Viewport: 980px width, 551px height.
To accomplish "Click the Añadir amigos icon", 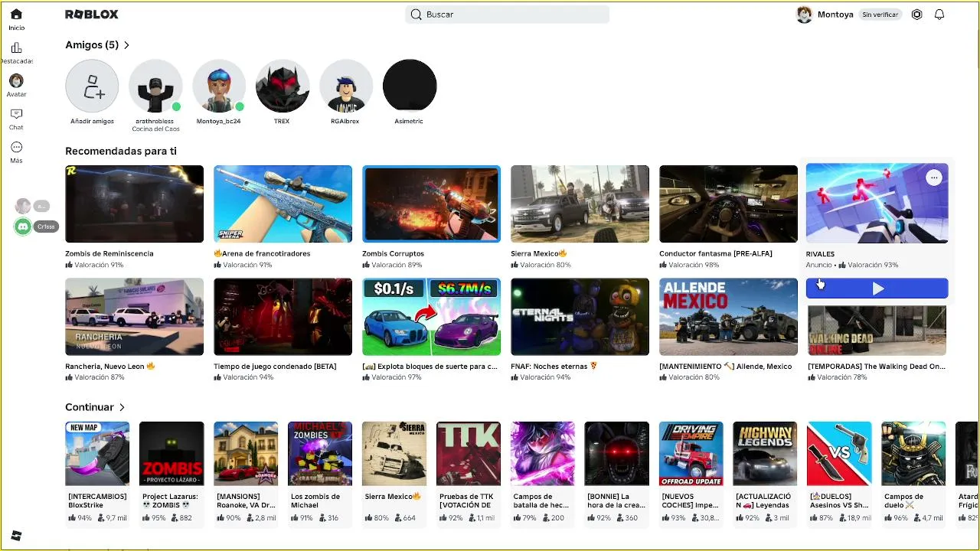I will pyautogui.click(x=92, y=86).
